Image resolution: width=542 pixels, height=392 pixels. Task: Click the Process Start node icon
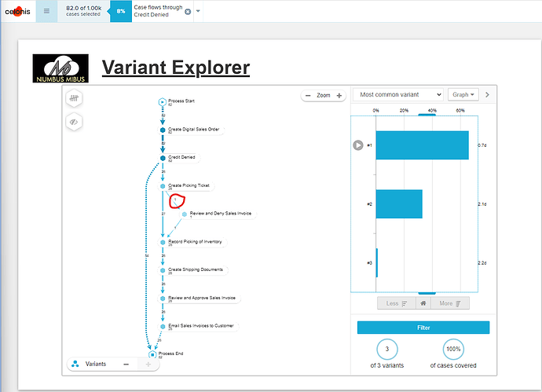[163, 101]
